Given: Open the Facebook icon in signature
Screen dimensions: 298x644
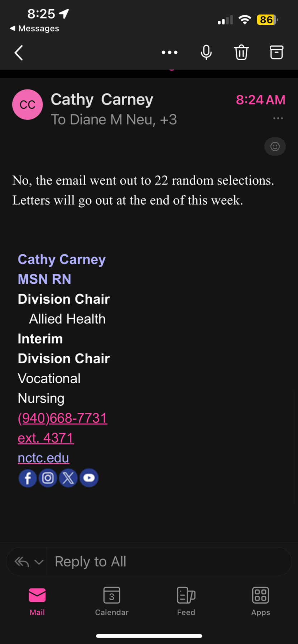Looking at the screenshot, I should coord(28,478).
